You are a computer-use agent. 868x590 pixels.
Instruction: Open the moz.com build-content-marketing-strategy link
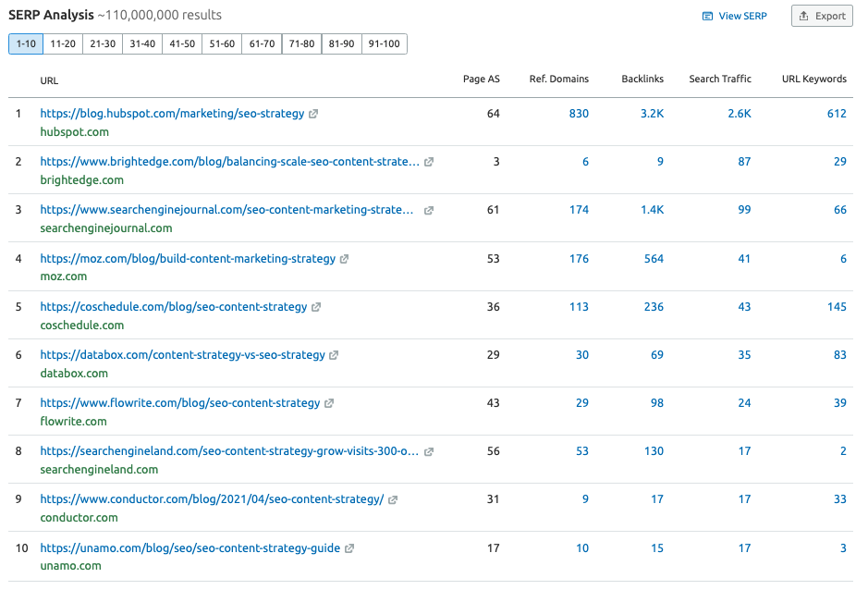click(188, 259)
